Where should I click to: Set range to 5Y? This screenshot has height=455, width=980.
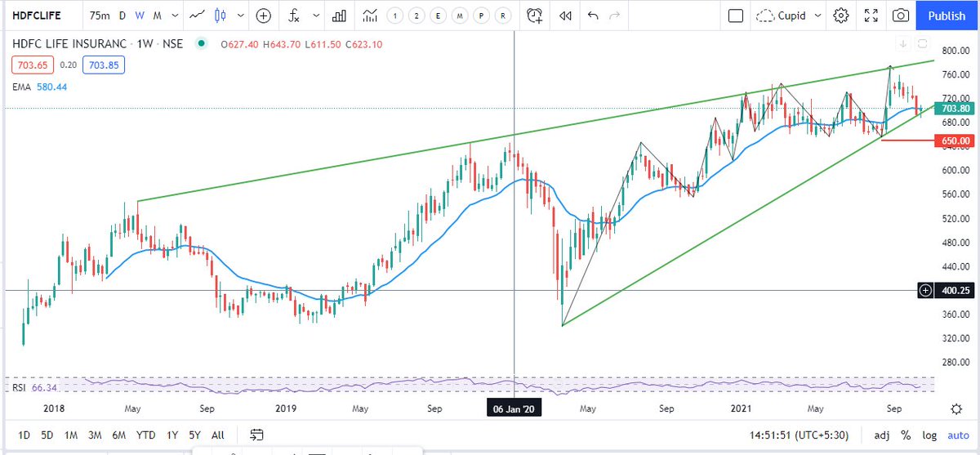194,435
